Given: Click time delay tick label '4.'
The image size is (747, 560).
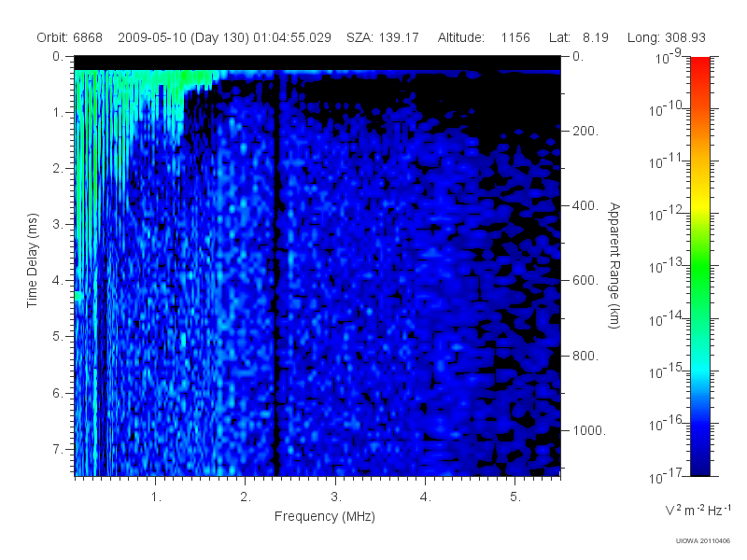Looking at the screenshot, I should click(57, 280).
